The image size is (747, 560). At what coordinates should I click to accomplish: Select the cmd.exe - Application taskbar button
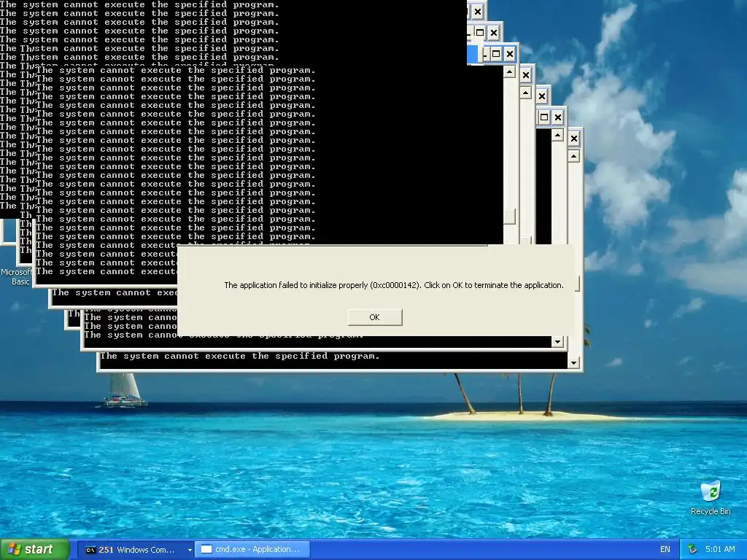pos(252,550)
